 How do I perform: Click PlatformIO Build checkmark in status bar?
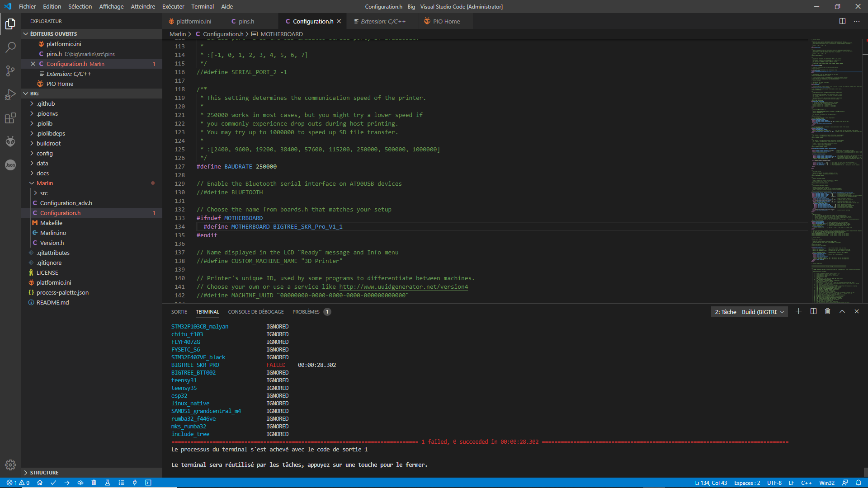(x=53, y=483)
